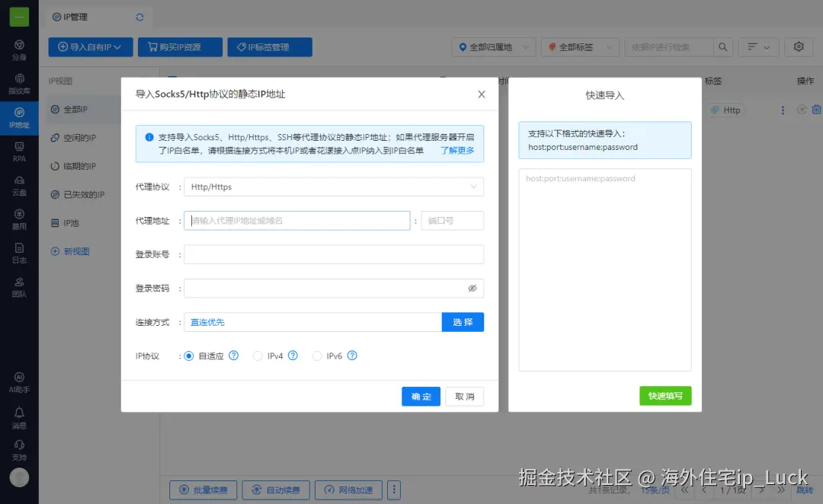
Task: Open the 代理协议 Http/Https dropdown
Action: click(334, 187)
